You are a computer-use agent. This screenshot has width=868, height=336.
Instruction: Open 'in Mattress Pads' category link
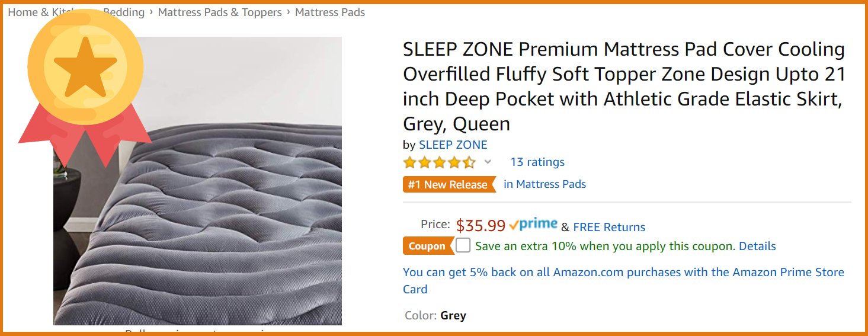[544, 184]
